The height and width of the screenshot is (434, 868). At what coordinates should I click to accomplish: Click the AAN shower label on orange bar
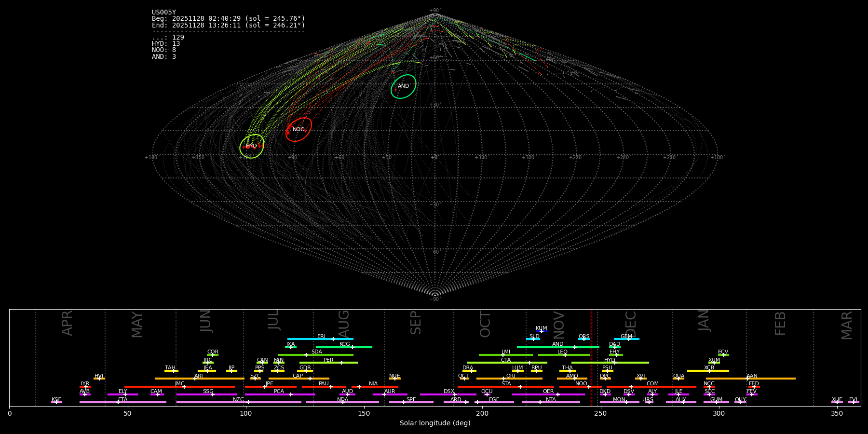[752, 376]
